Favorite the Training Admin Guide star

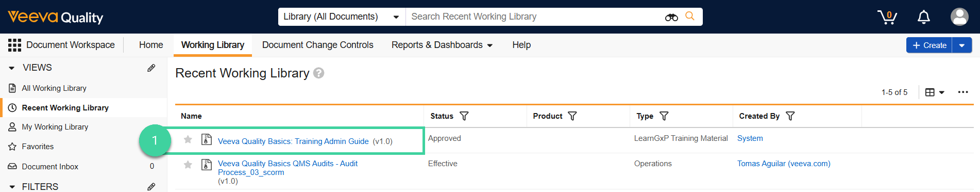188,139
